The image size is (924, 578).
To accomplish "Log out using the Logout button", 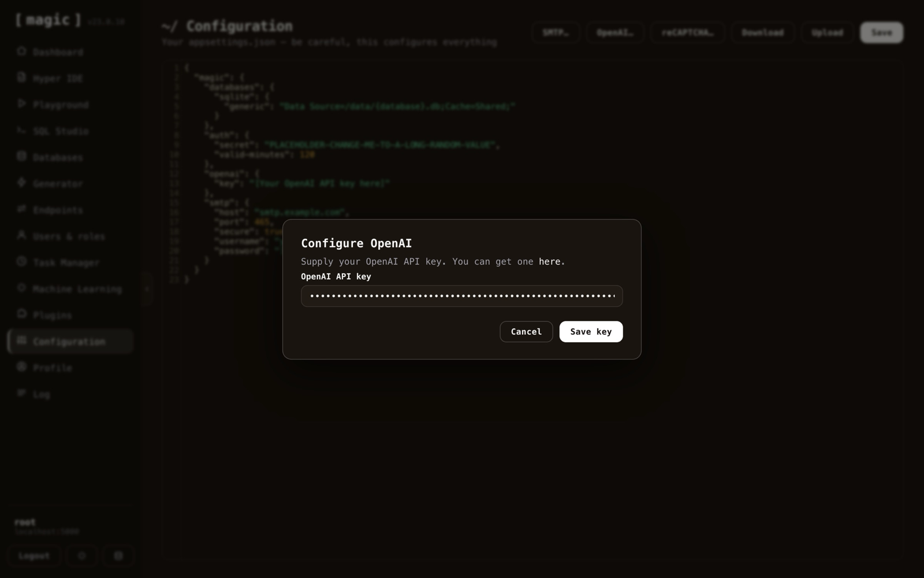I will 34,555.
